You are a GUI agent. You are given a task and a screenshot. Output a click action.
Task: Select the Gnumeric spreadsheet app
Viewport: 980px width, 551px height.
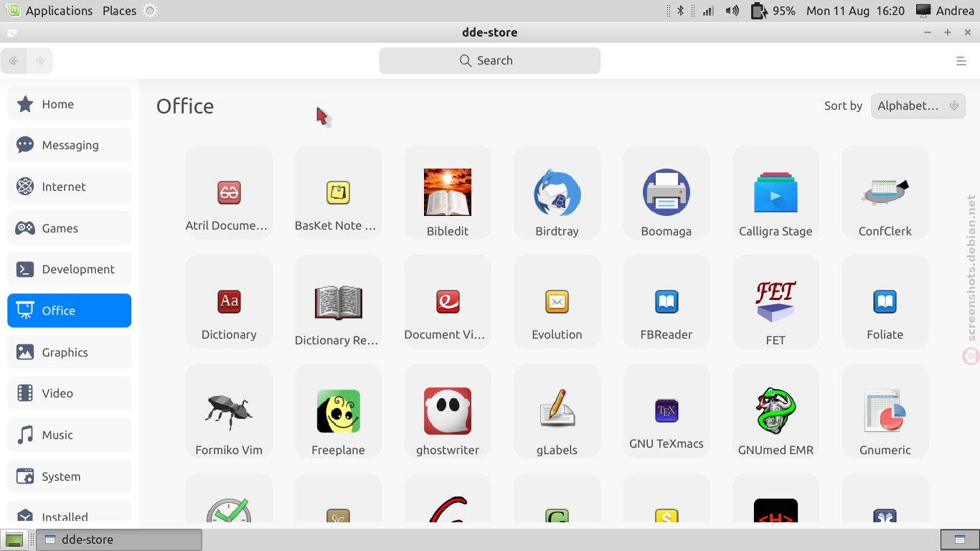[885, 411]
